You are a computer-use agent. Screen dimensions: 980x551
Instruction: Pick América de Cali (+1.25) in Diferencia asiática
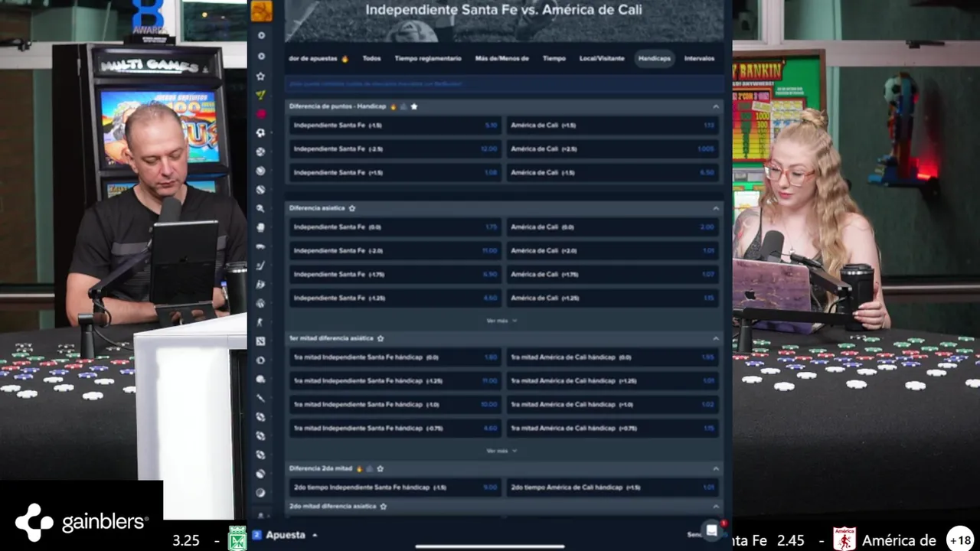pos(612,298)
